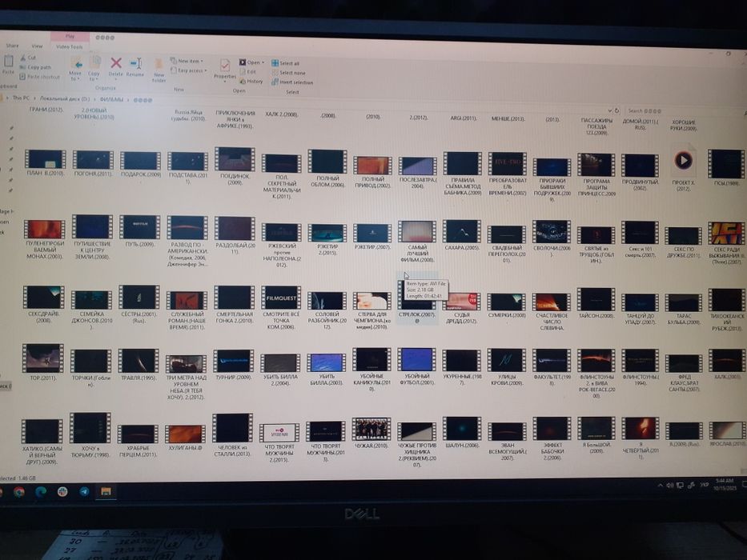The image size is (747, 560).
Task: Open Google Chrome from the taskbar
Action: tap(19, 492)
